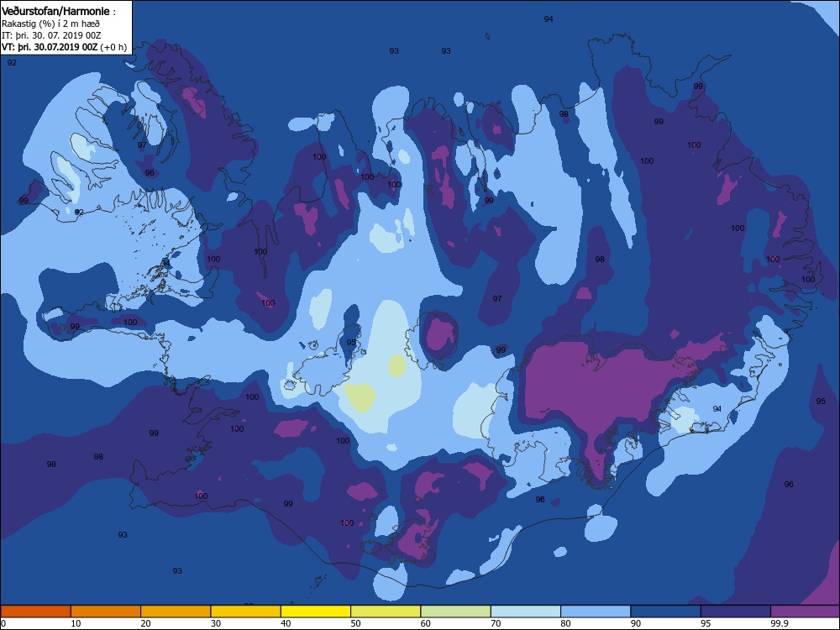840x630 pixels.
Task: Click the '60' legend scale label
Action: [x=426, y=623]
